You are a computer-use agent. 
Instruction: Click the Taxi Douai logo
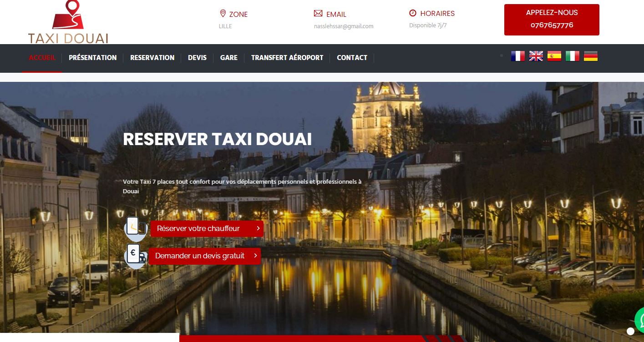(68, 23)
